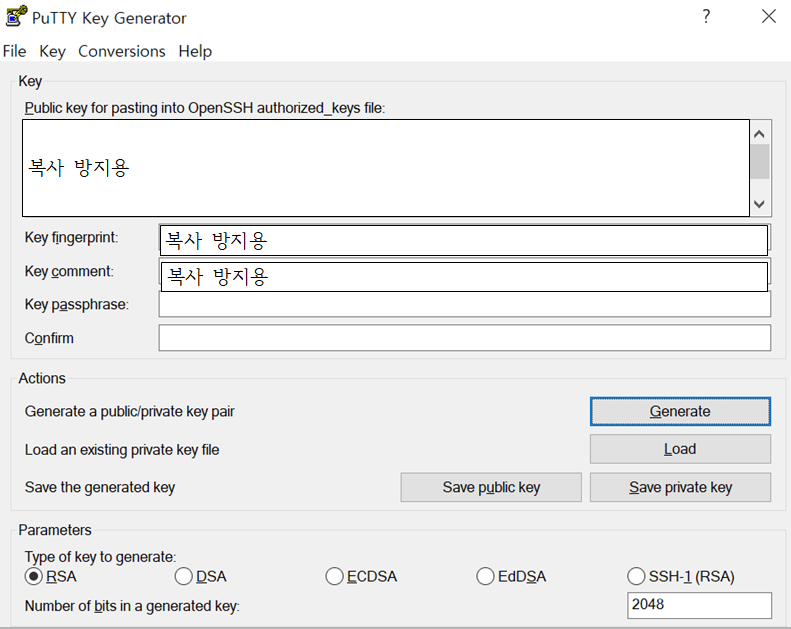Click the 'Key fingerprint:' label

pyautogui.click(x=71, y=237)
